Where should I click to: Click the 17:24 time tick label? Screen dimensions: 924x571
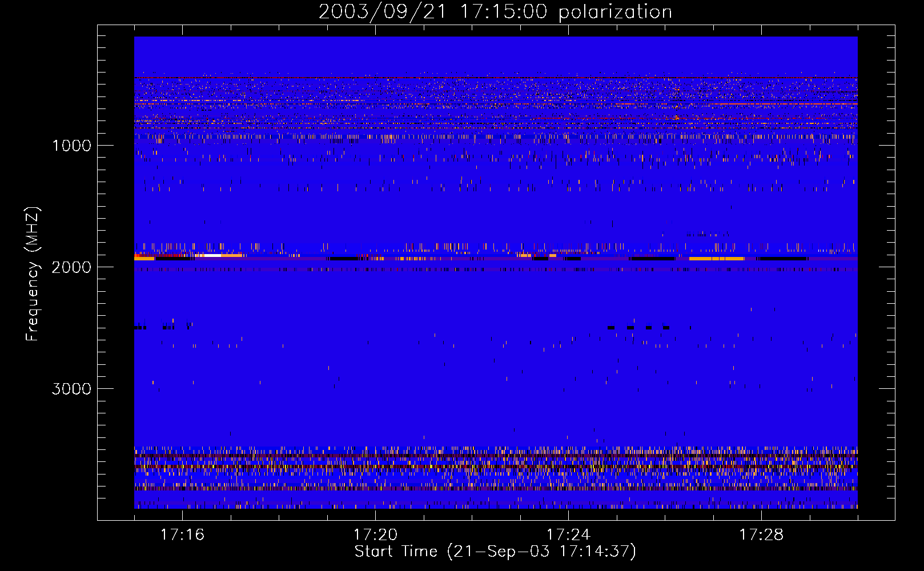pos(568,535)
